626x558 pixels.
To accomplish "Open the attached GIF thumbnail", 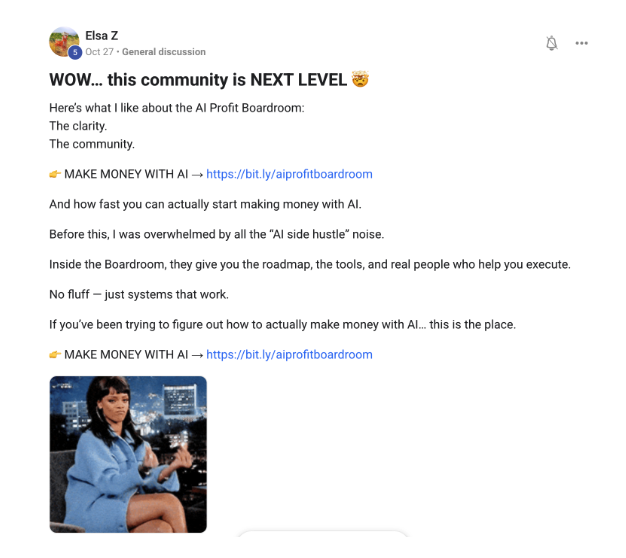I will [x=128, y=454].
